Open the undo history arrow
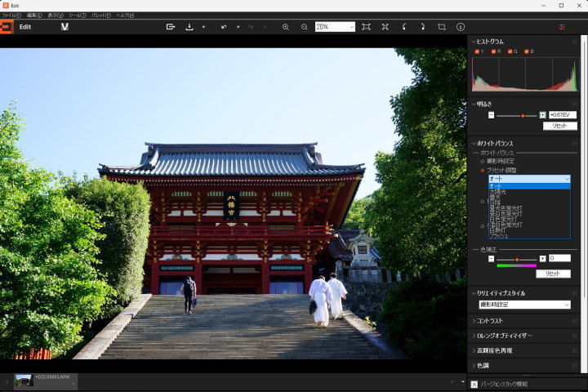The image size is (588, 392). pyautogui.click(x=238, y=28)
